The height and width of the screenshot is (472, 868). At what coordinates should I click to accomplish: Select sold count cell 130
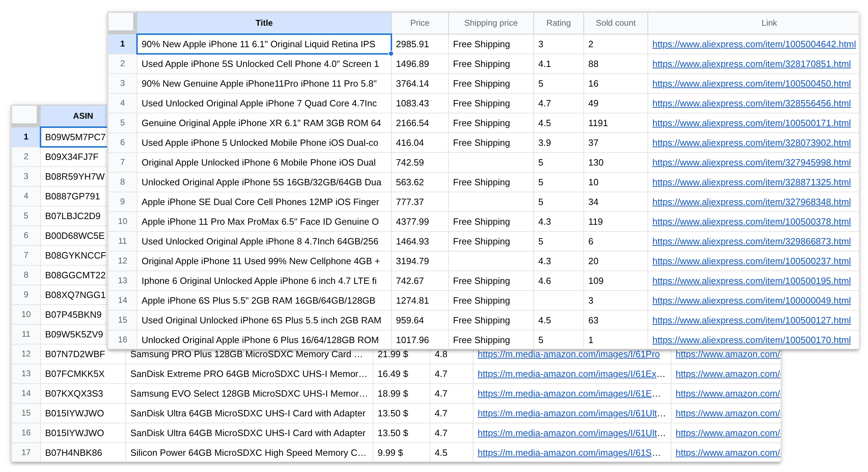[x=616, y=162]
